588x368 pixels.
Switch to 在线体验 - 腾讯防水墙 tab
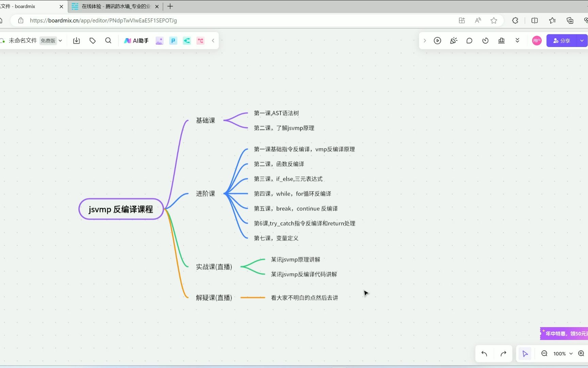tap(116, 6)
